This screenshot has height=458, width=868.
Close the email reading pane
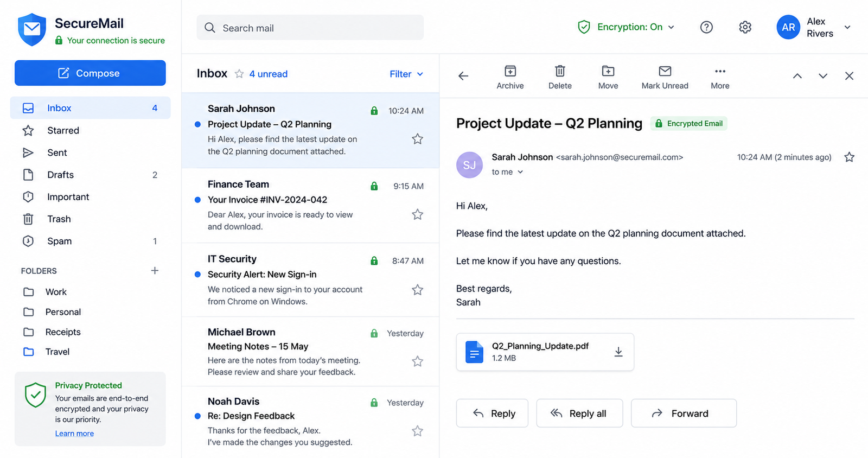click(849, 76)
